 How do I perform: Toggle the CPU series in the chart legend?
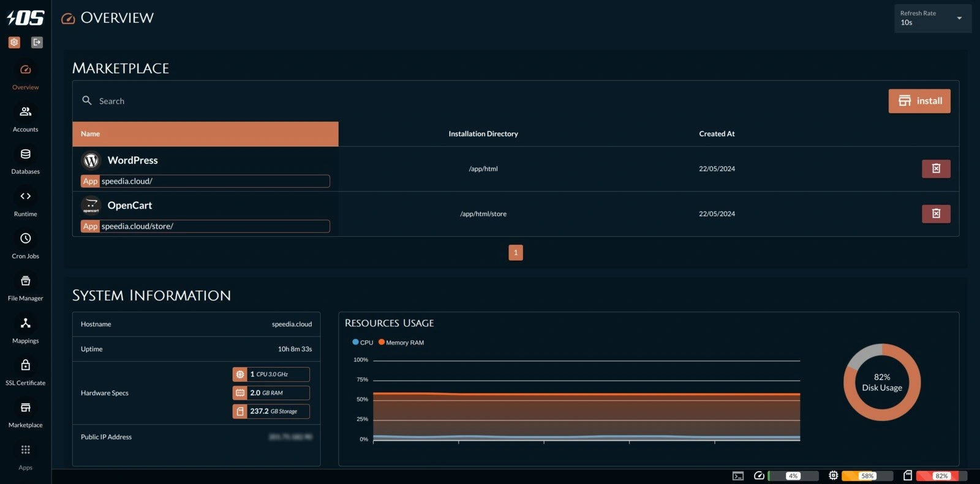point(363,343)
